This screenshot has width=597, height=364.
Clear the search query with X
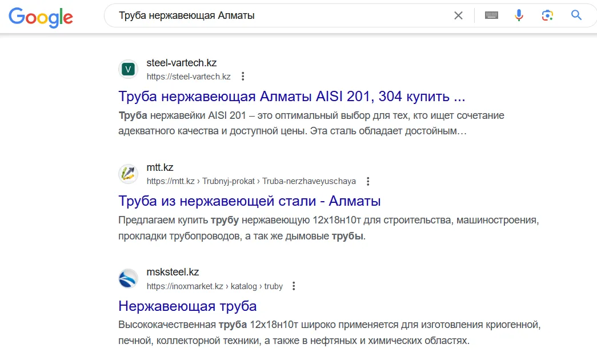[458, 15]
